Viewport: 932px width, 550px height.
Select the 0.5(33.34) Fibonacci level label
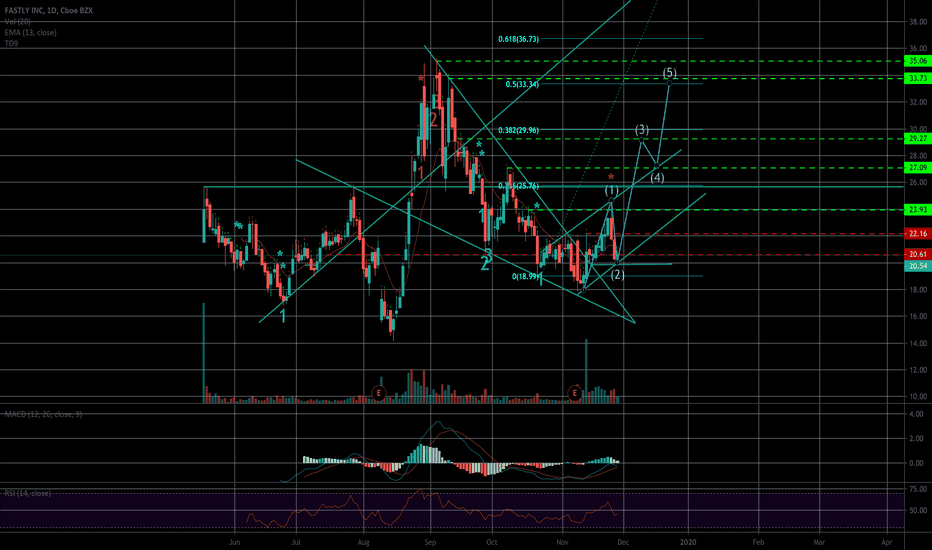pyautogui.click(x=522, y=84)
